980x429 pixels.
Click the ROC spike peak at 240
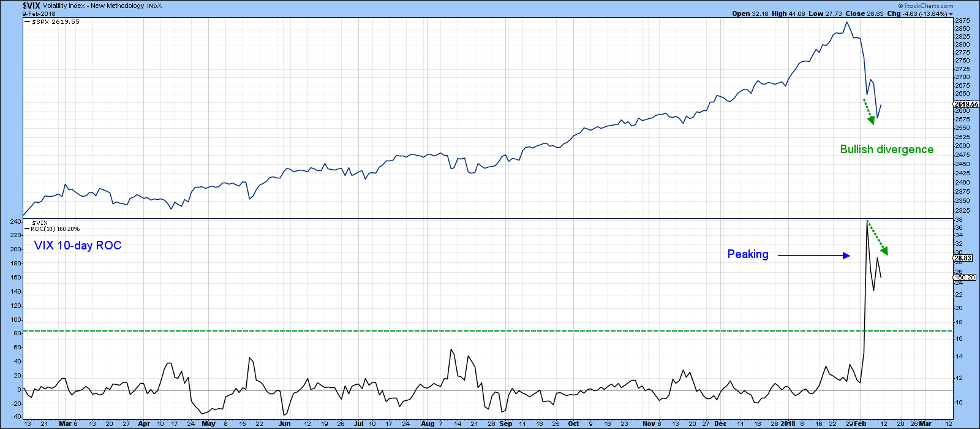pyautogui.click(x=867, y=221)
